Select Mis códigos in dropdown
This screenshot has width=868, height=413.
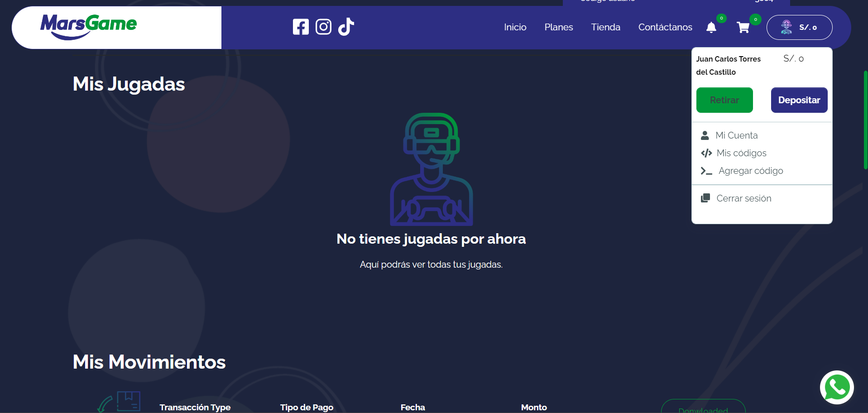coord(741,153)
